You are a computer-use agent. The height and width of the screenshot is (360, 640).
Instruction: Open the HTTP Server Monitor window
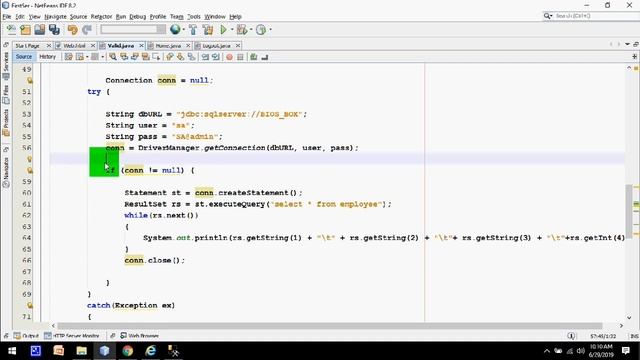tap(72, 336)
